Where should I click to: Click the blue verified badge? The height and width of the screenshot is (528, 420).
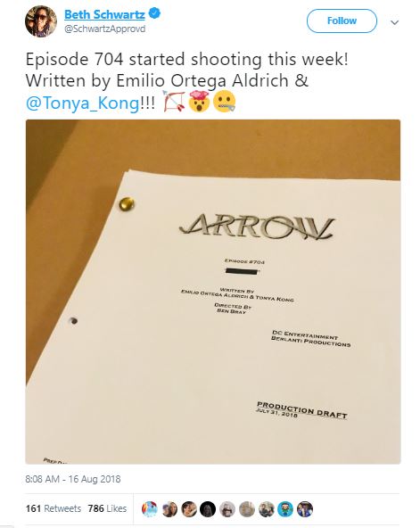(x=154, y=13)
